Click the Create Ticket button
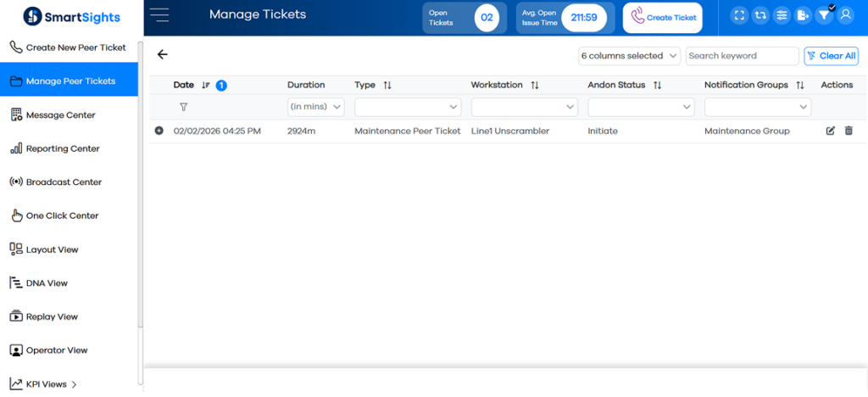Image resolution: width=868 pixels, height=397 pixels. pyautogui.click(x=662, y=18)
